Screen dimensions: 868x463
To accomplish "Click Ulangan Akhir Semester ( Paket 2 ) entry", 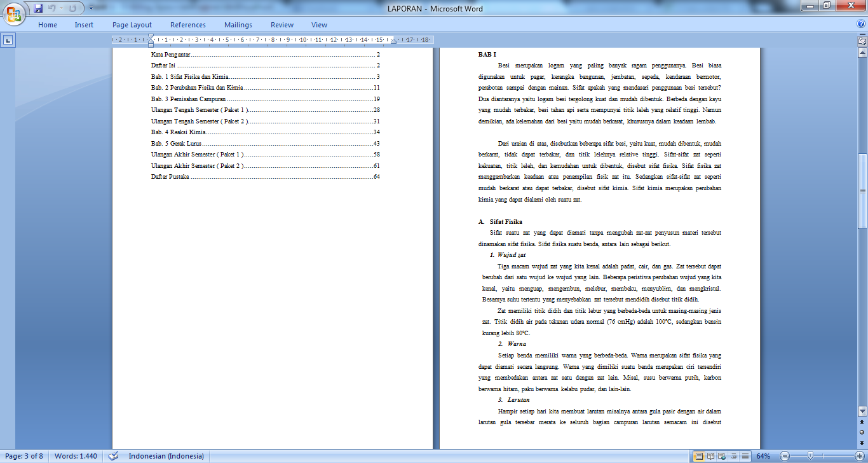I will (266, 165).
